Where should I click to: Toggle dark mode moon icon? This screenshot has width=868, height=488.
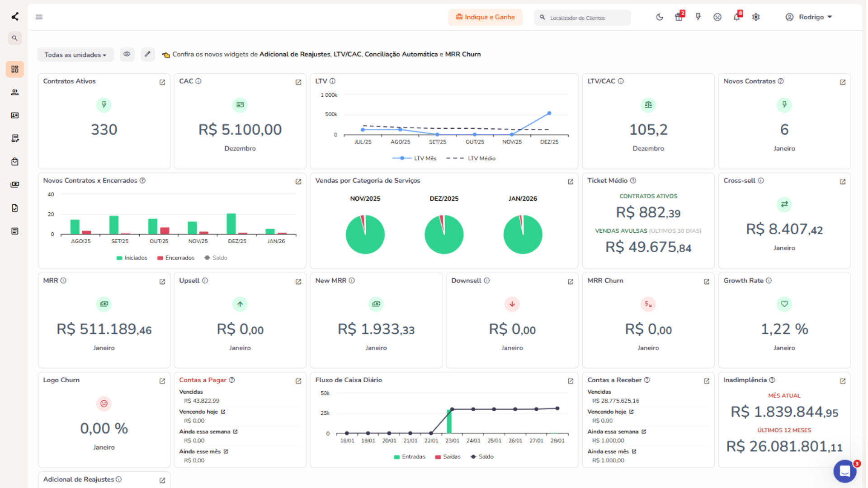pos(660,17)
